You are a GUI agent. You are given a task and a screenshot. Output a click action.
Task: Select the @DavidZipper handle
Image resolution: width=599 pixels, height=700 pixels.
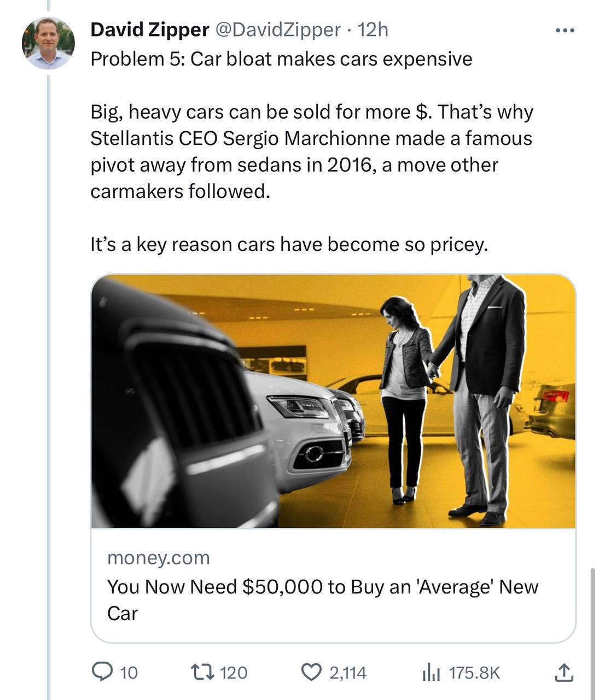pos(278,30)
